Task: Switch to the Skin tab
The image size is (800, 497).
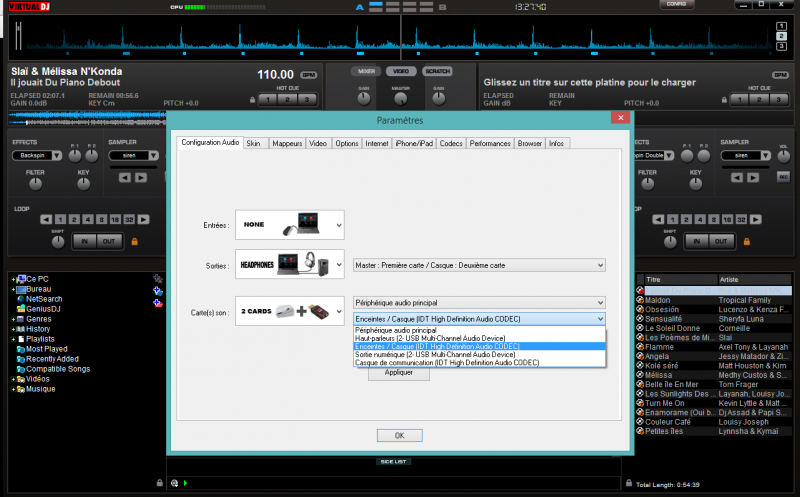Action: [x=254, y=144]
